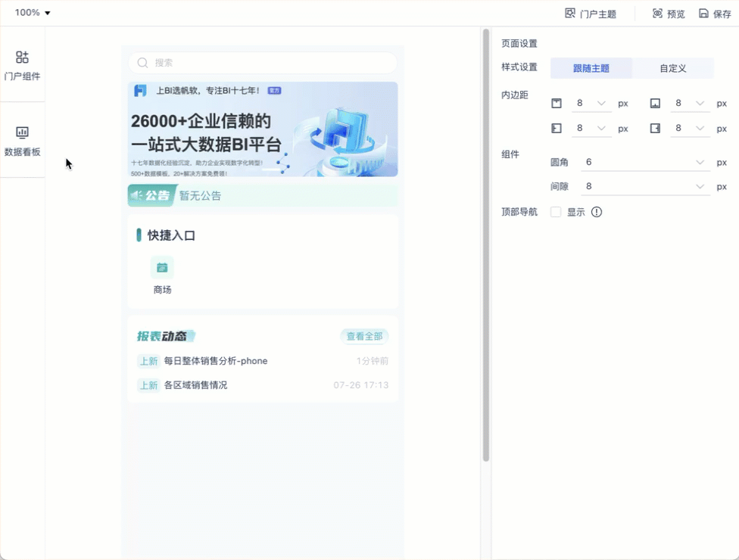Screen dimensions: 739x560
Task: Open the 圆角 radius dropdown
Action: point(645,162)
